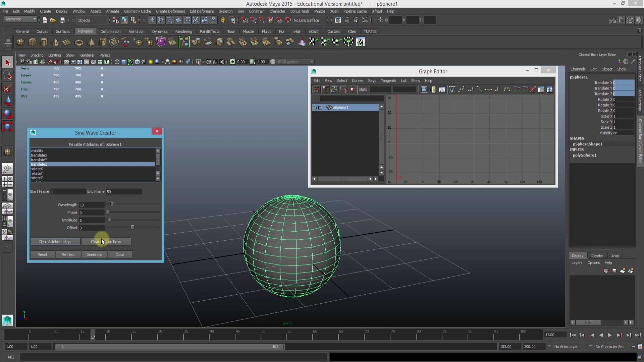Select the Linear Tangents icon in Graph Editor
The image size is (644, 362).
tap(479, 89)
